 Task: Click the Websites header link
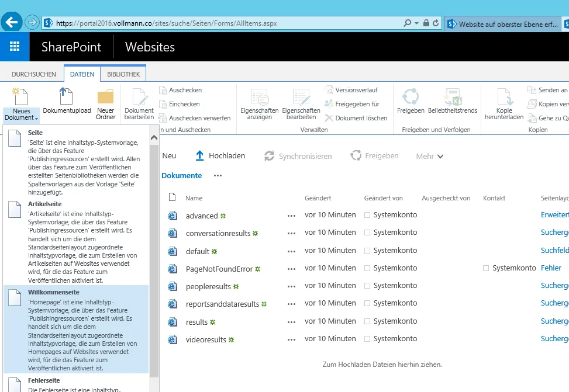coord(150,47)
